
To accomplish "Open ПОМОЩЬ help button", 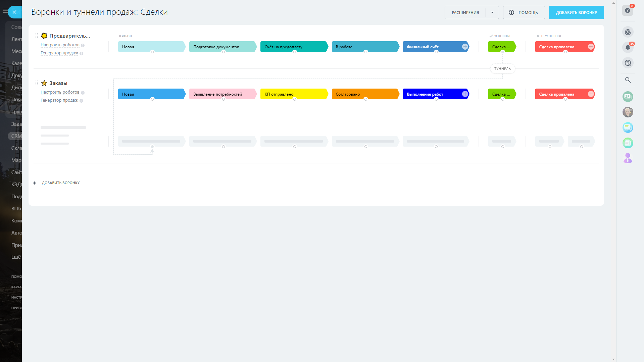I will point(524,12).
